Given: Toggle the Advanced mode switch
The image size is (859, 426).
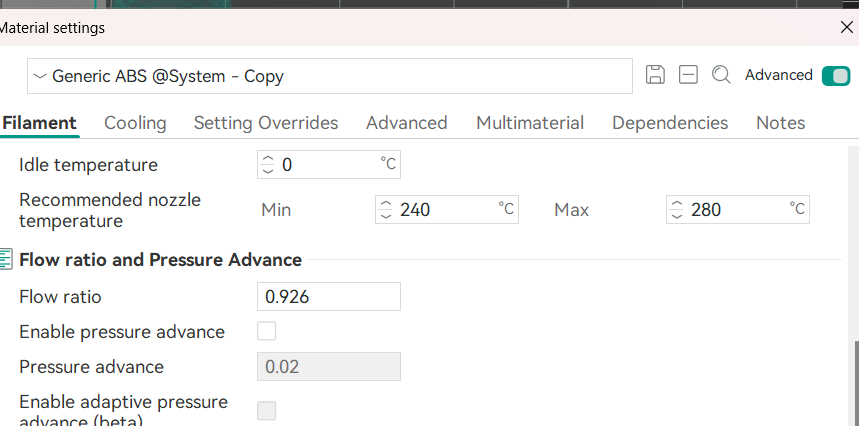Looking at the screenshot, I should (x=834, y=75).
